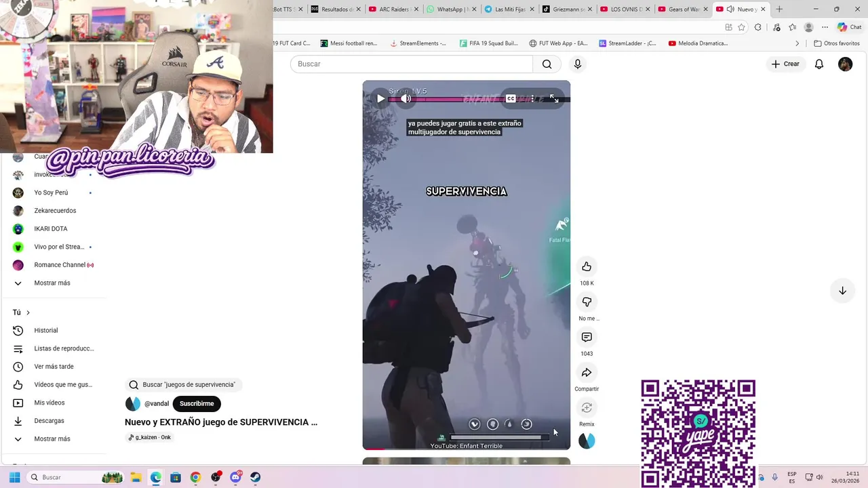Screen dimensions: 868x488
Task: Open the Zekarecuerdos subscription
Action: 54,211
